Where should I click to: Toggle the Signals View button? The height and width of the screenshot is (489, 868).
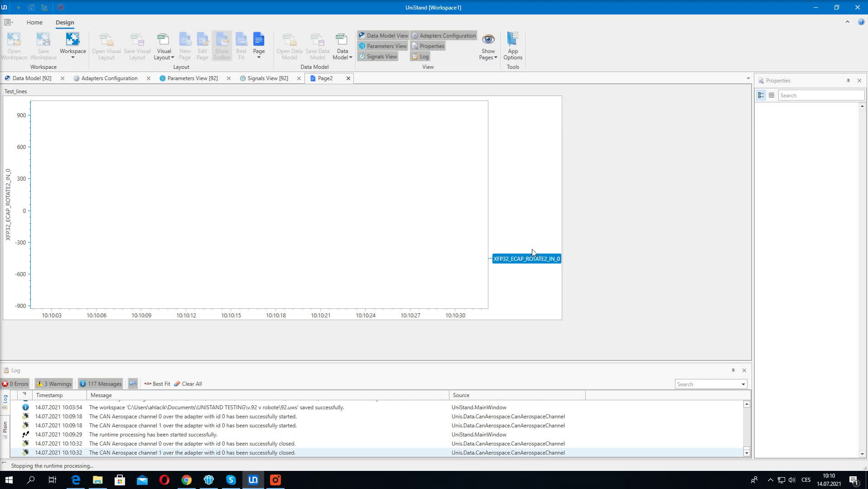378,57
